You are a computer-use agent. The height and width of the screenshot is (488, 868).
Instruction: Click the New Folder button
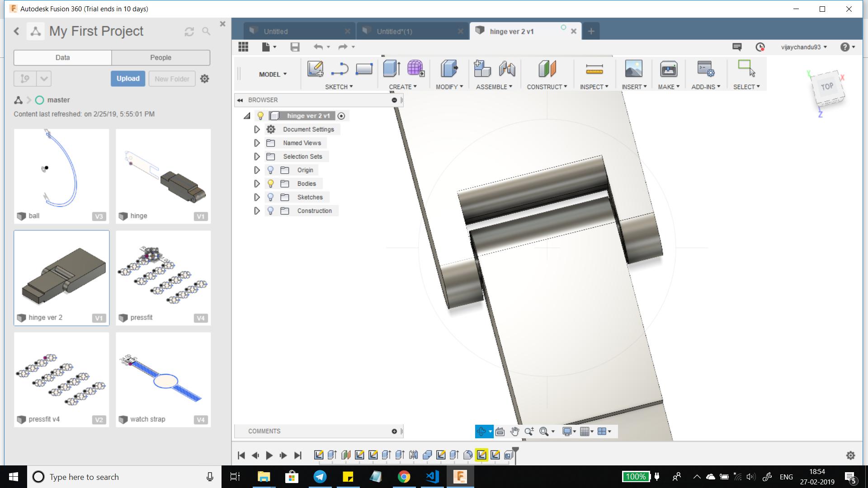[x=172, y=79]
